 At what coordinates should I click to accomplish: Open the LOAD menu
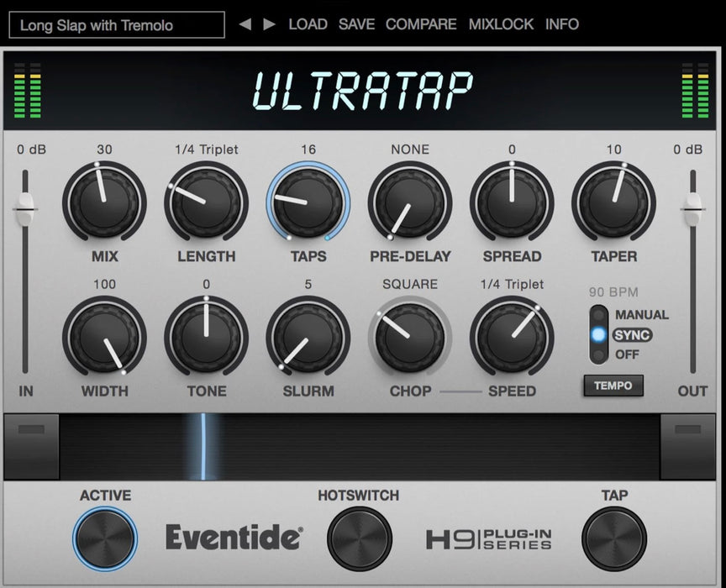tap(308, 24)
